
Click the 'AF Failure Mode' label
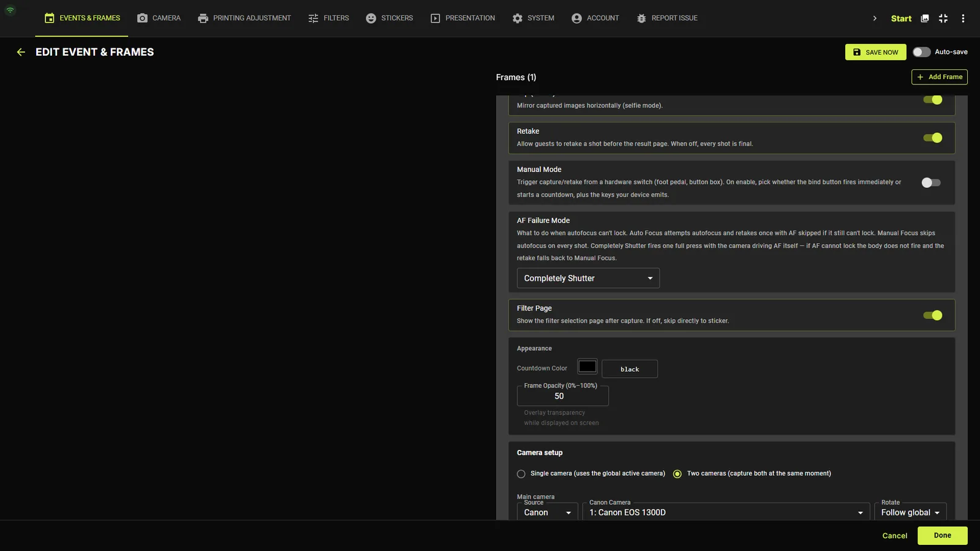(543, 220)
